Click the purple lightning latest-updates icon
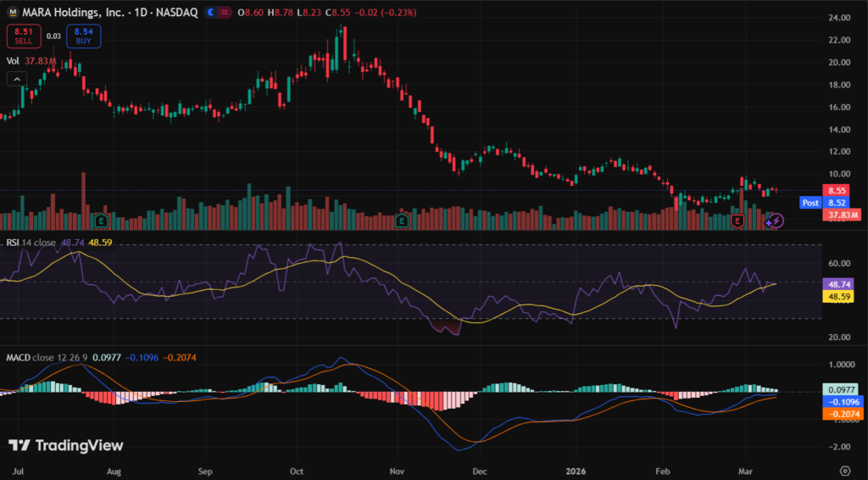The height and width of the screenshot is (480, 868). tap(775, 221)
